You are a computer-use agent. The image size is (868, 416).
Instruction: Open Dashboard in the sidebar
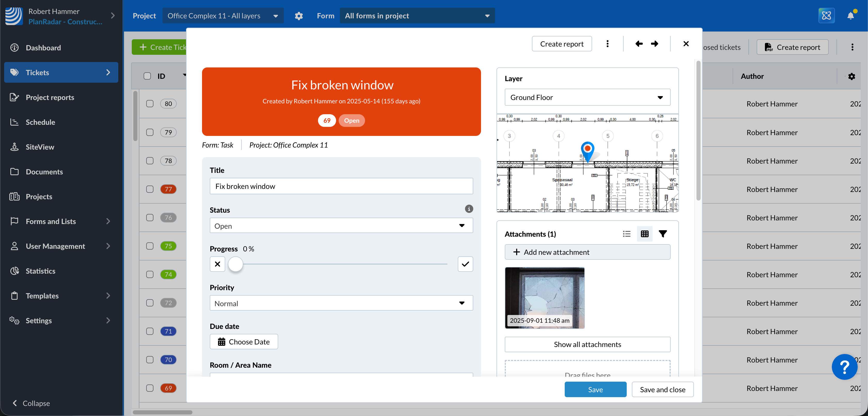tap(43, 48)
